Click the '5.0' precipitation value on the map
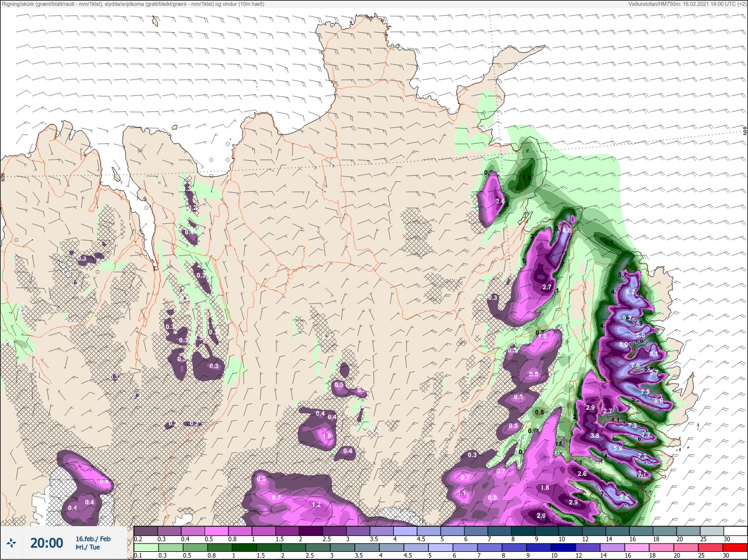The height and width of the screenshot is (560, 748). (624, 345)
